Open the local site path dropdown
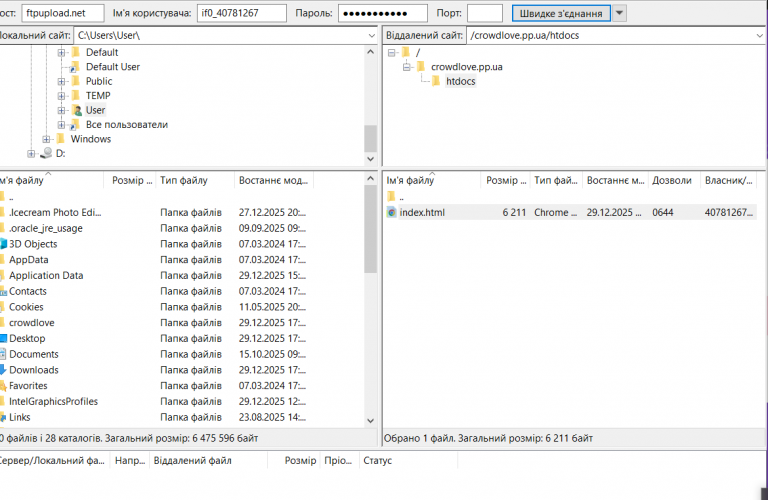The image size is (768, 500). point(371,36)
